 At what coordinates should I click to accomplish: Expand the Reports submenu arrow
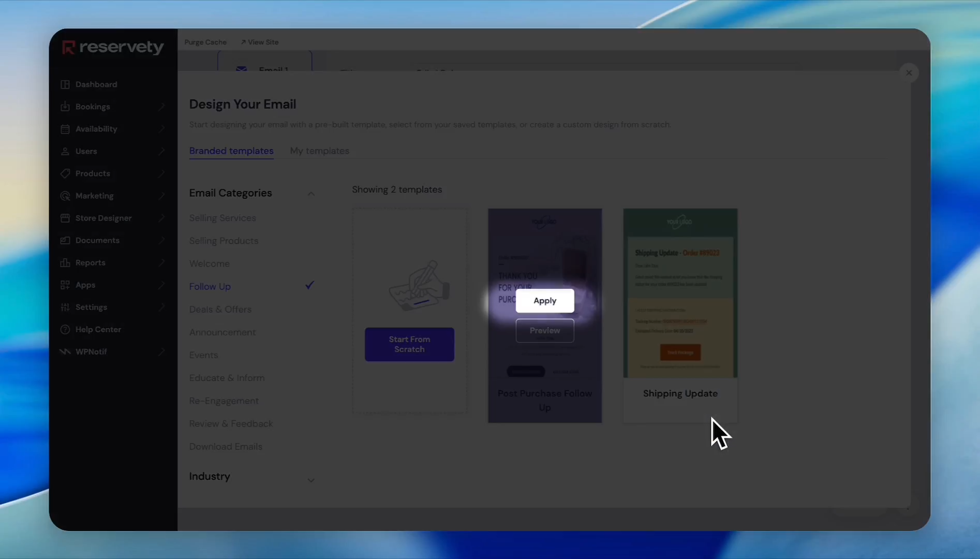click(x=161, y=262)
